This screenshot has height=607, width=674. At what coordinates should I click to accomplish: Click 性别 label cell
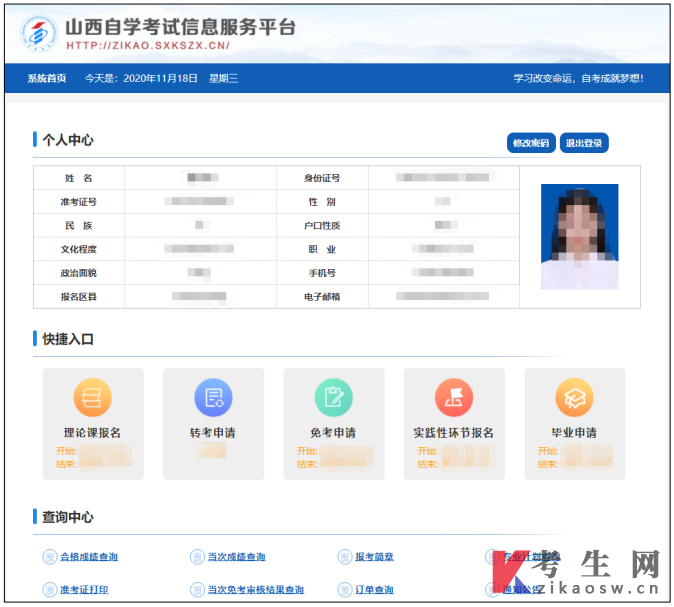click(322, 202)
